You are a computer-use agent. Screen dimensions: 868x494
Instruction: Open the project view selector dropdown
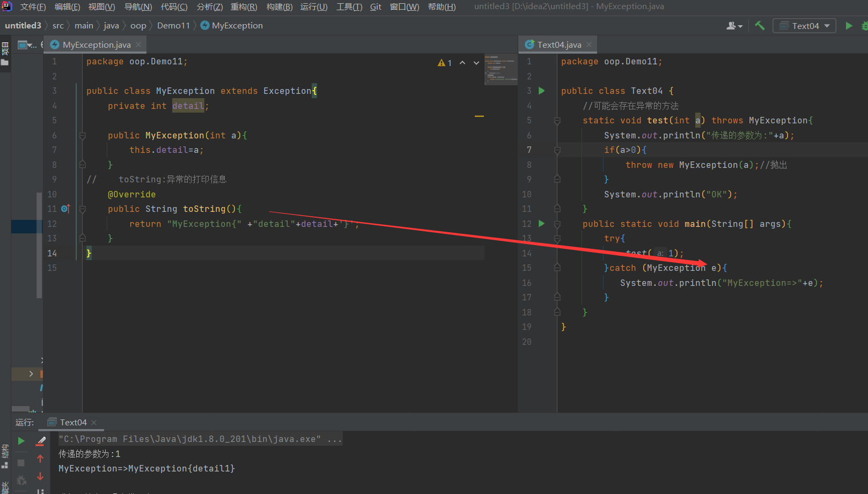point(27,45)
